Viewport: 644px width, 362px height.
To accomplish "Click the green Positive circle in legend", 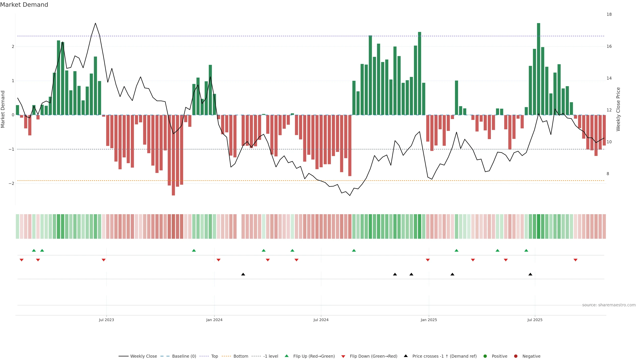I will [x=485, y=356].
